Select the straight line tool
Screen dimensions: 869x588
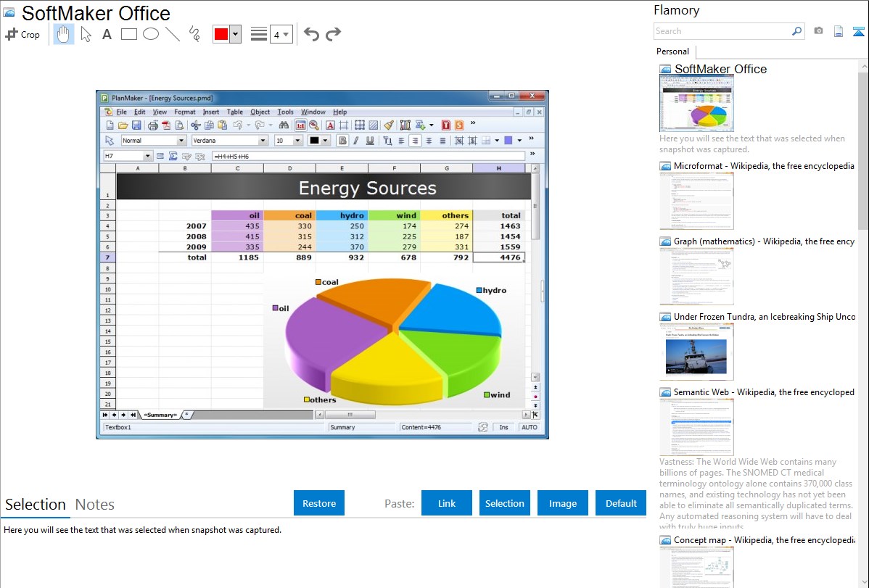173,34
